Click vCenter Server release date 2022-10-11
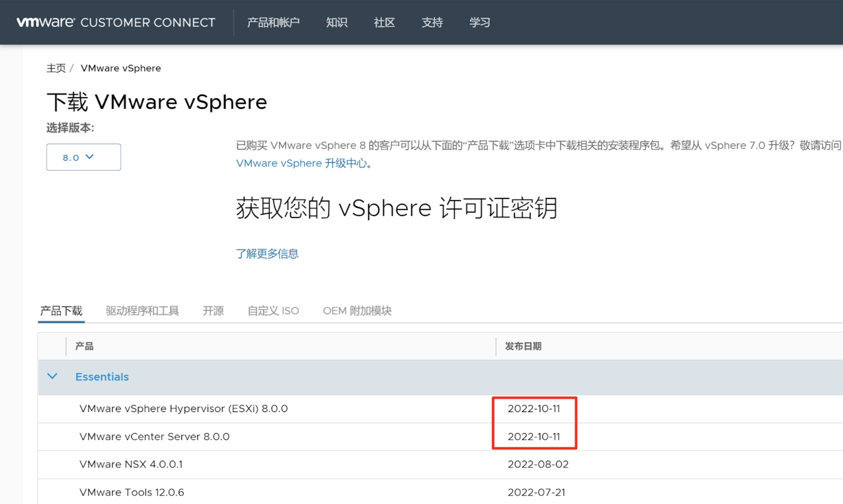This screenshot has height=504, width=843. (x=534, y=437)
